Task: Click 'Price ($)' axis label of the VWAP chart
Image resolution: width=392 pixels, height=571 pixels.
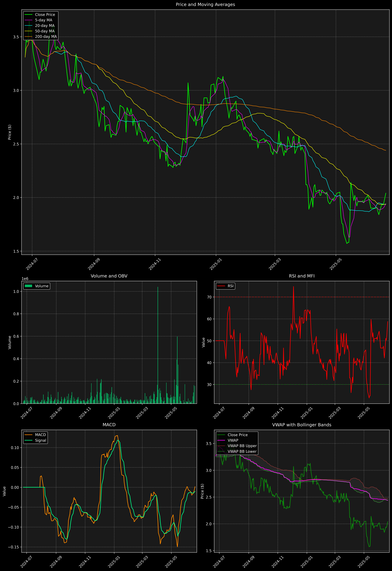Action: [202, 491]
